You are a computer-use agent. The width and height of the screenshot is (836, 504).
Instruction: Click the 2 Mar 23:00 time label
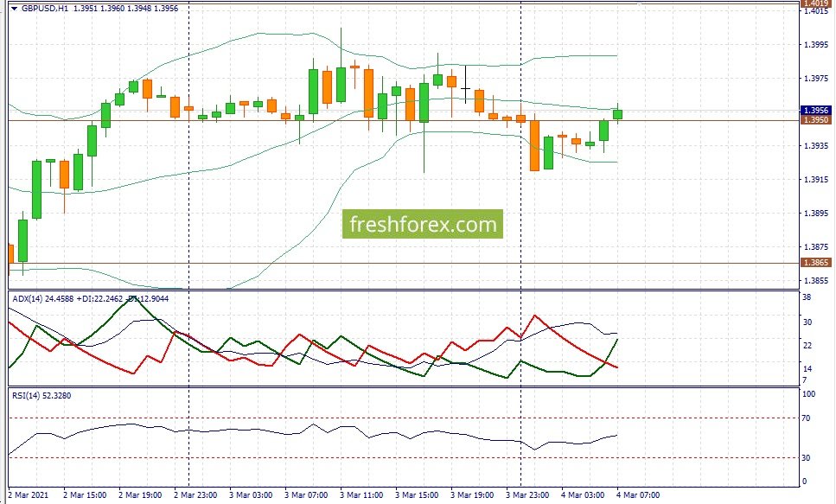pos(195,495)
